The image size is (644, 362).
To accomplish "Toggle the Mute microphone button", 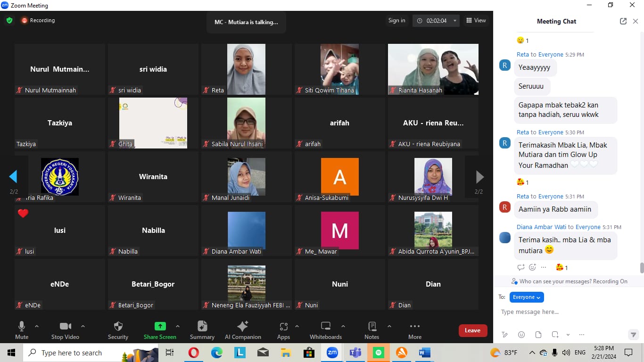I will pos(22,326).
